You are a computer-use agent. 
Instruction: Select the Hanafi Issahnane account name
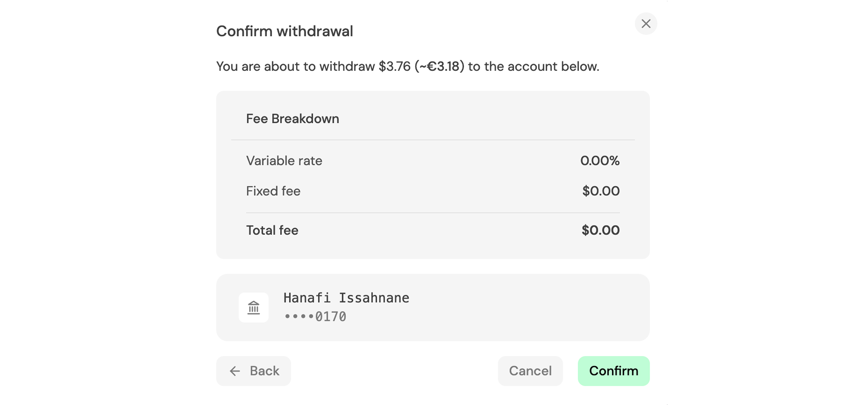pyautogui.click(x=346, y=298)
